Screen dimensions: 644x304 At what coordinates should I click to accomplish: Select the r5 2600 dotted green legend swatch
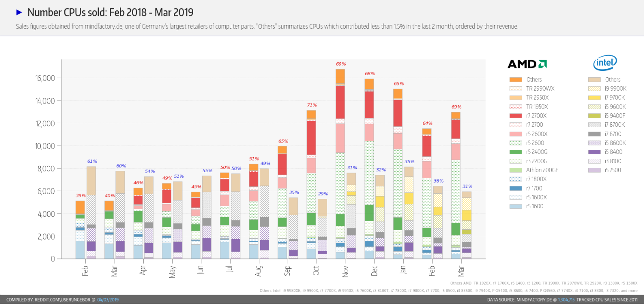pyautogui.click(x=515, y=143)
